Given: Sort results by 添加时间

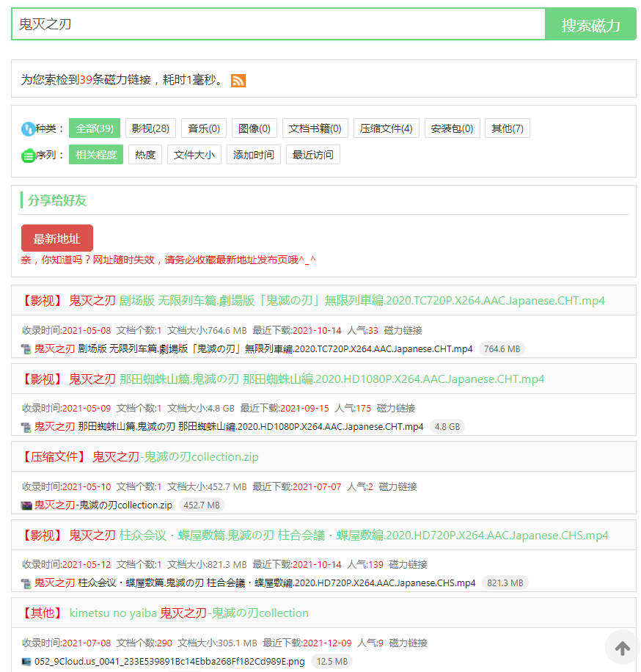Looking at the screenshot, I should pos(254,155).
